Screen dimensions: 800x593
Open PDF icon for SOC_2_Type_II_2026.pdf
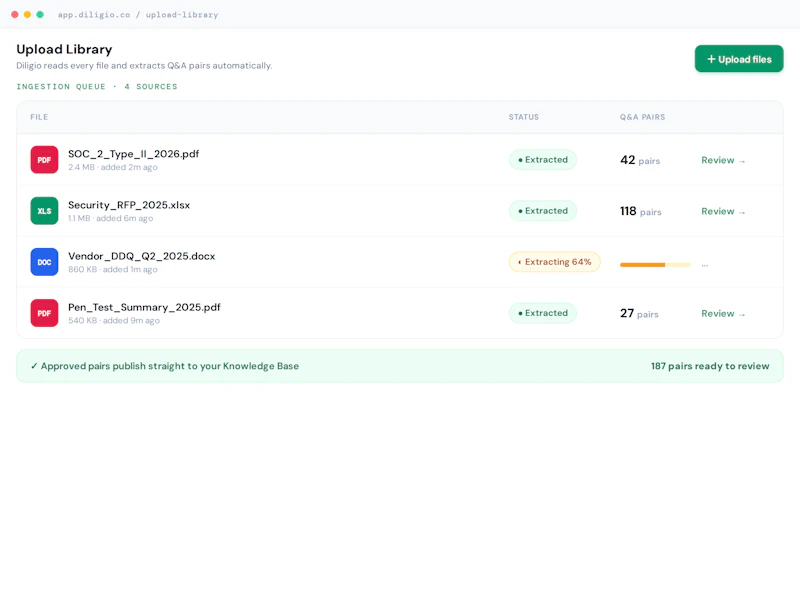(x=44, y=160)
